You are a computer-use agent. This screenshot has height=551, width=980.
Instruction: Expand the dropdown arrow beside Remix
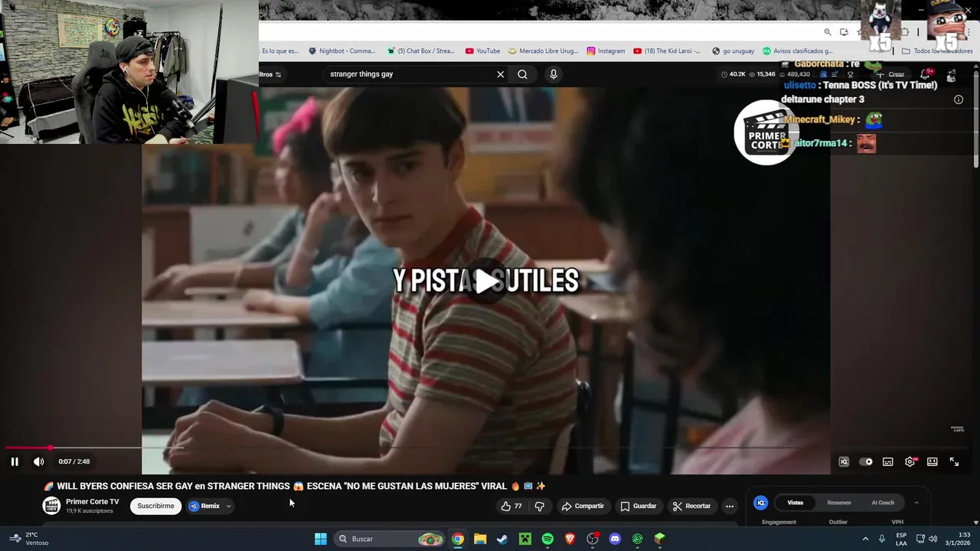click(228, 506)
